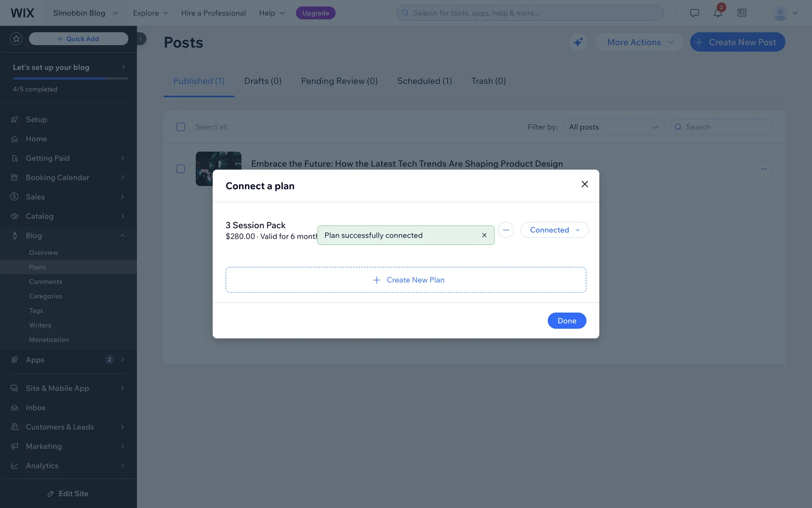
Task: Open the blog post's more actions menu
Action: [764, 169]
